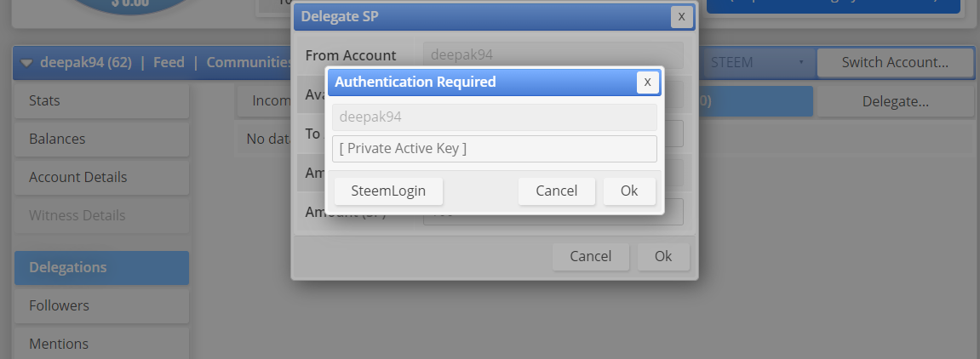980x359 pixels.
Task: Cancel the Authentication Required prompt
Action: (556, 191)
